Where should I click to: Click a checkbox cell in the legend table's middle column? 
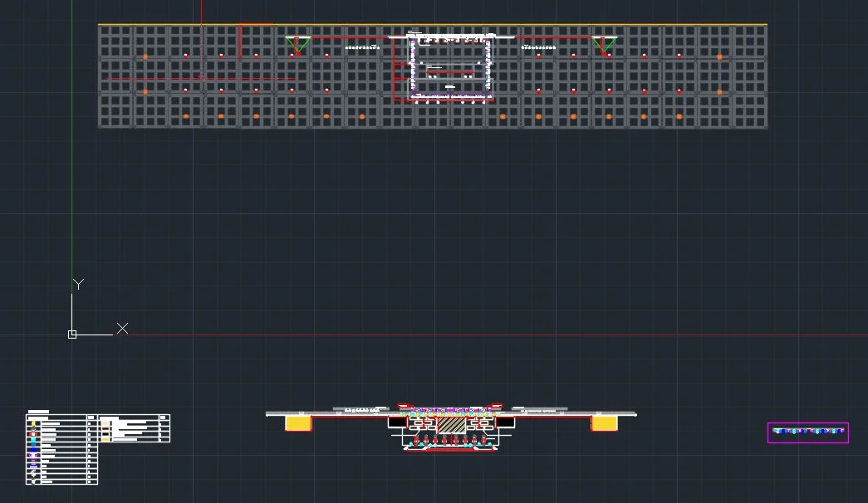(x=89, y=450)
